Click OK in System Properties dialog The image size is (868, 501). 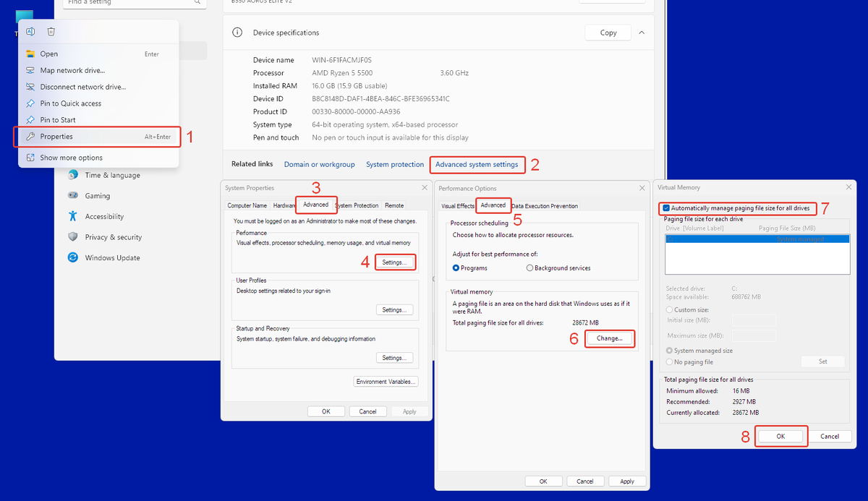326,411
